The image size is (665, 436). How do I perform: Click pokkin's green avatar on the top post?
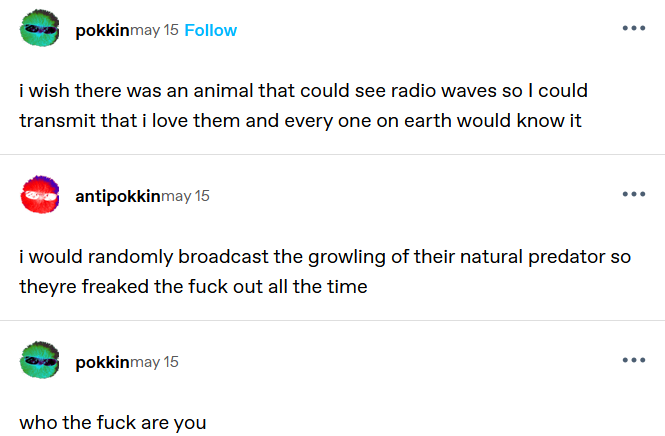(41, 30)
